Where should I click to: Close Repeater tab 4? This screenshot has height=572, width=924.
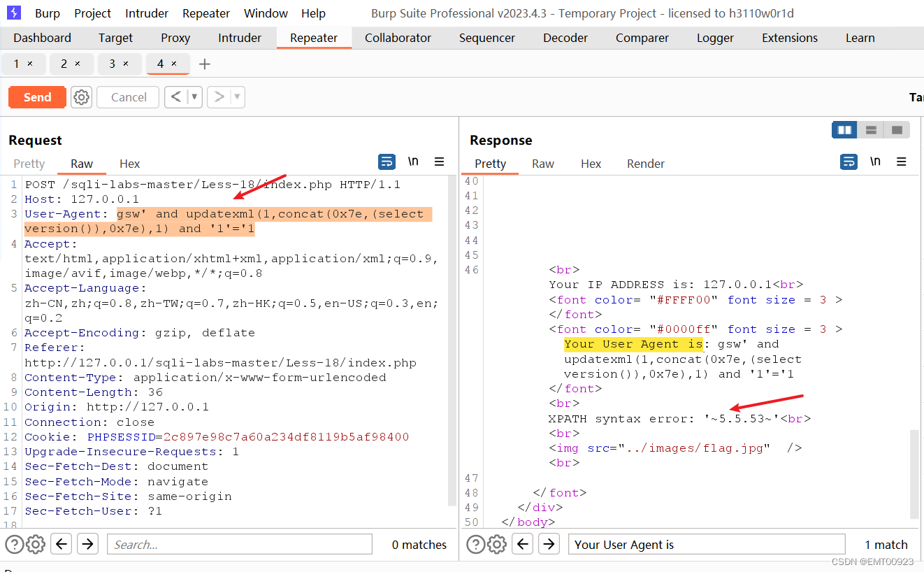pyautogui.click(x=174, y=64)
